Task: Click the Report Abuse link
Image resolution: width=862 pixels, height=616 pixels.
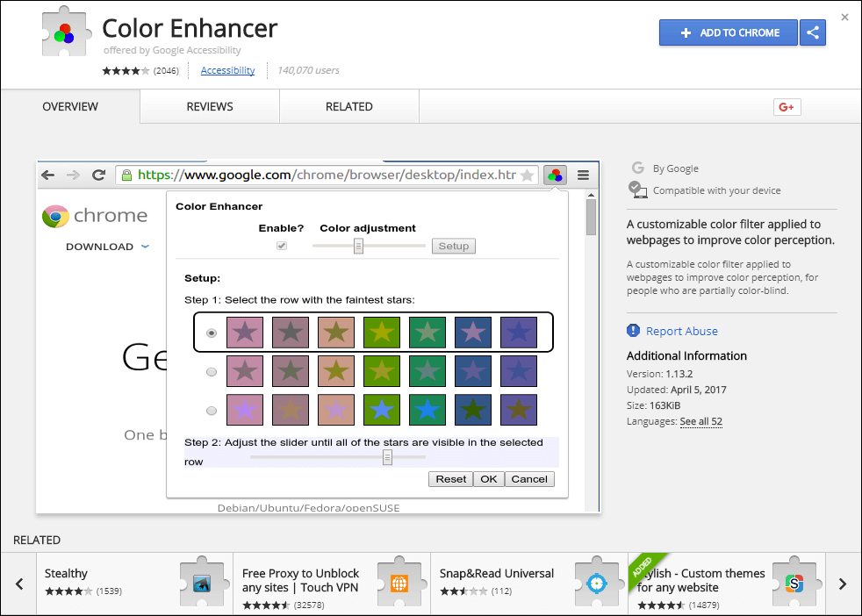Action: click(682, 331)
